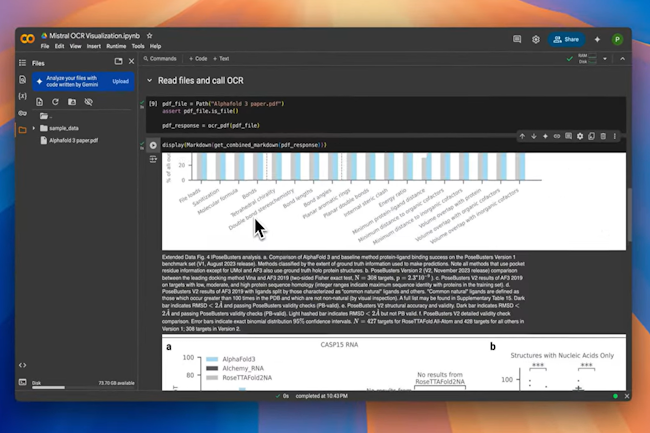Open the terminal icon at sidebar bottom
Image resolution: width=650 pixels, height=433 pixels.
22,382
